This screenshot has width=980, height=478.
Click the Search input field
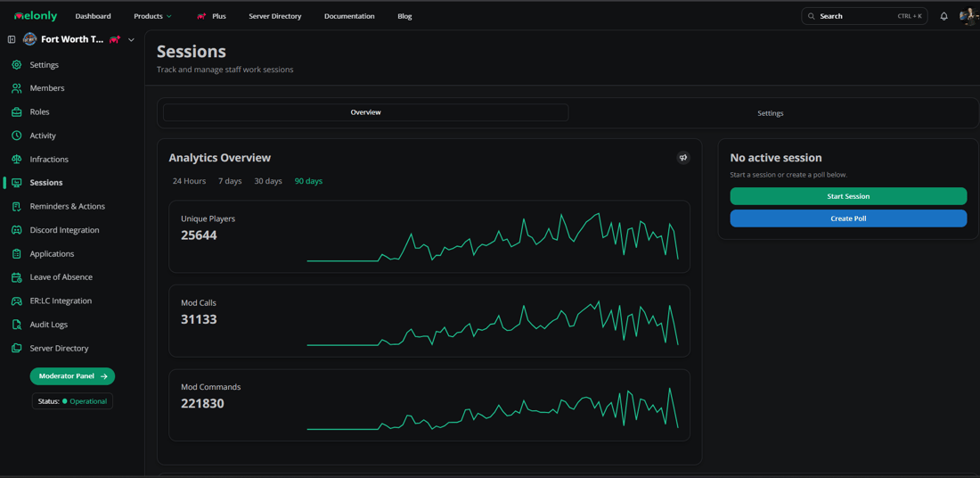[x=864, y=16]
